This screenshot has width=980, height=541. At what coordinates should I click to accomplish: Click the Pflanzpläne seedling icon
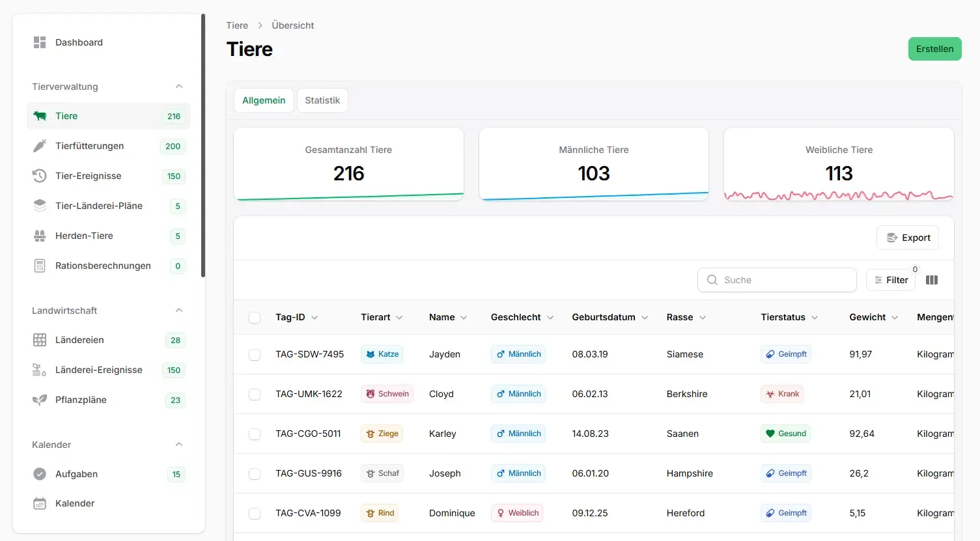(40, 400)
